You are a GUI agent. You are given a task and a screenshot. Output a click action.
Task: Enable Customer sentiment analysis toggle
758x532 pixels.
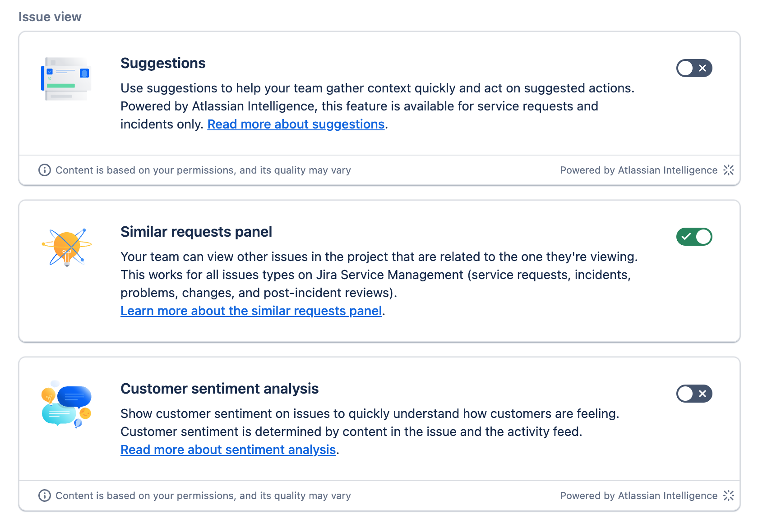[694, 394]
